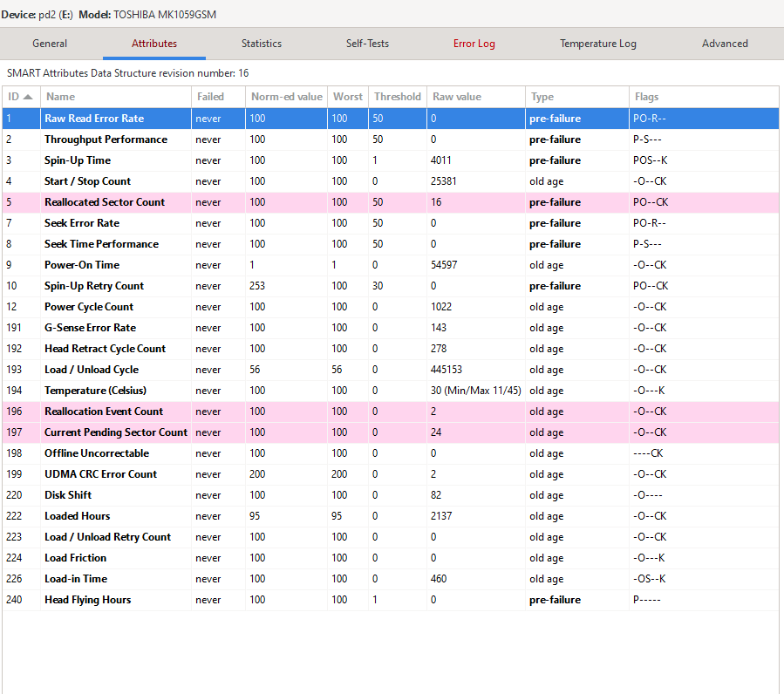Switch to the Advanced tab

[x=725, y=44]
